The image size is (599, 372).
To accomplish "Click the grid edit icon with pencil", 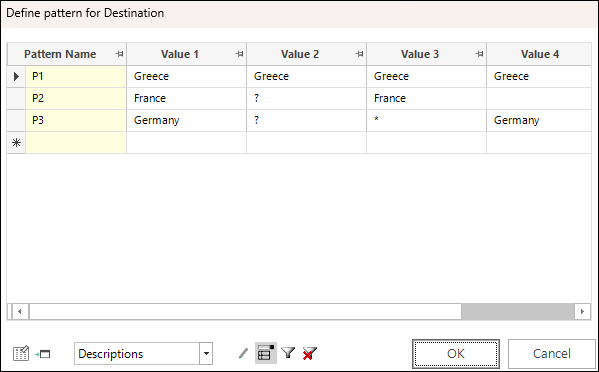I will coord(21,354).
